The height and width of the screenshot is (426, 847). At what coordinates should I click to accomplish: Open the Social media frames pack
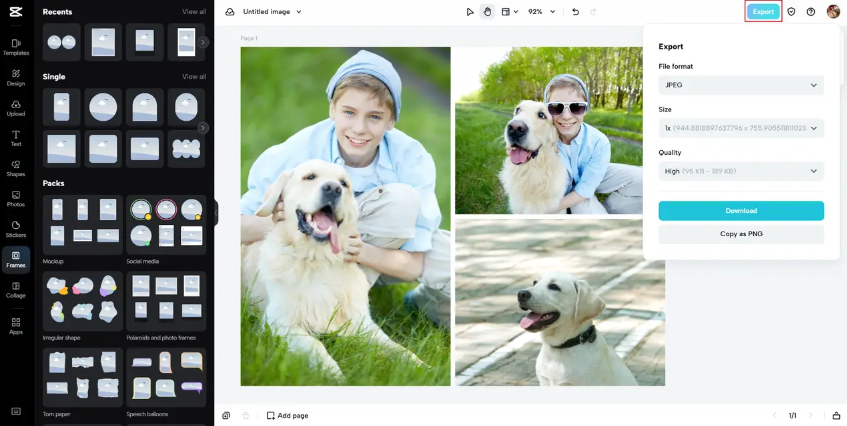166,225
